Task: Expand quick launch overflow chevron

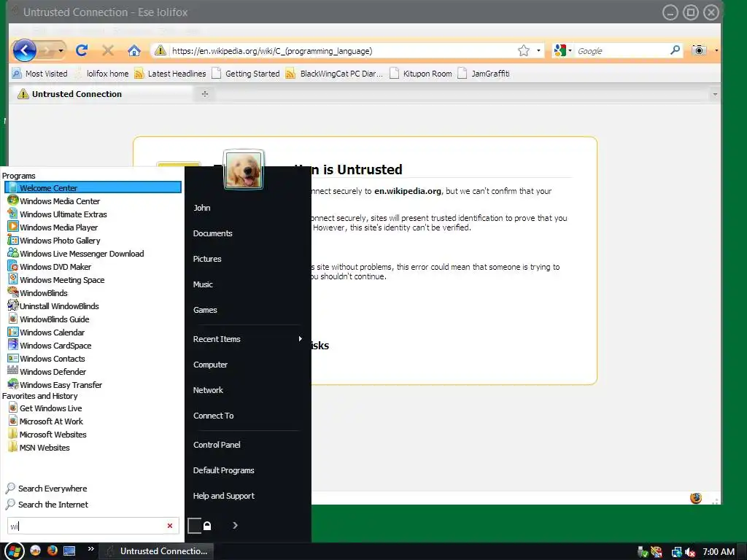Action: coord(90,548)
